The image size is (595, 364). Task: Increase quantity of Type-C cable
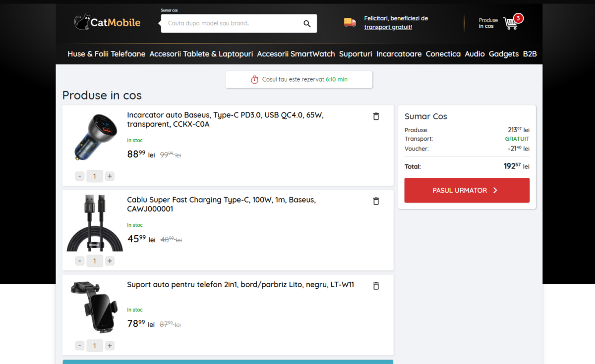110,261
